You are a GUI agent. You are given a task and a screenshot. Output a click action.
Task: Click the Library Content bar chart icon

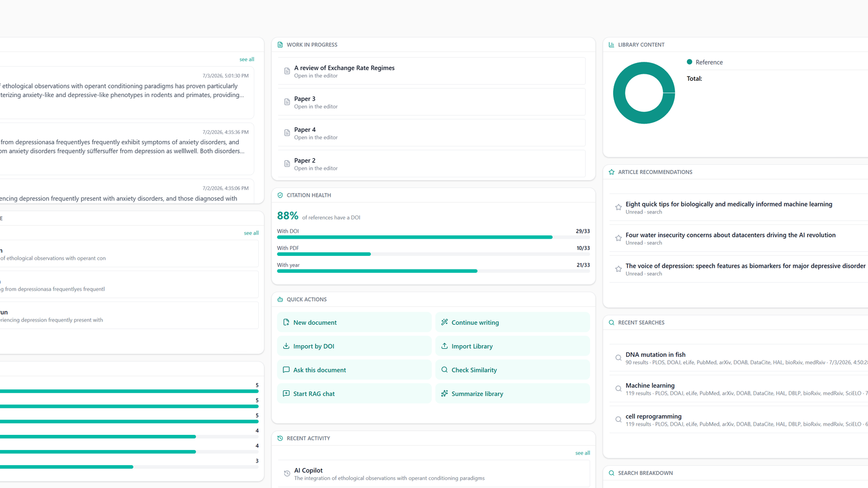[611, 44]
